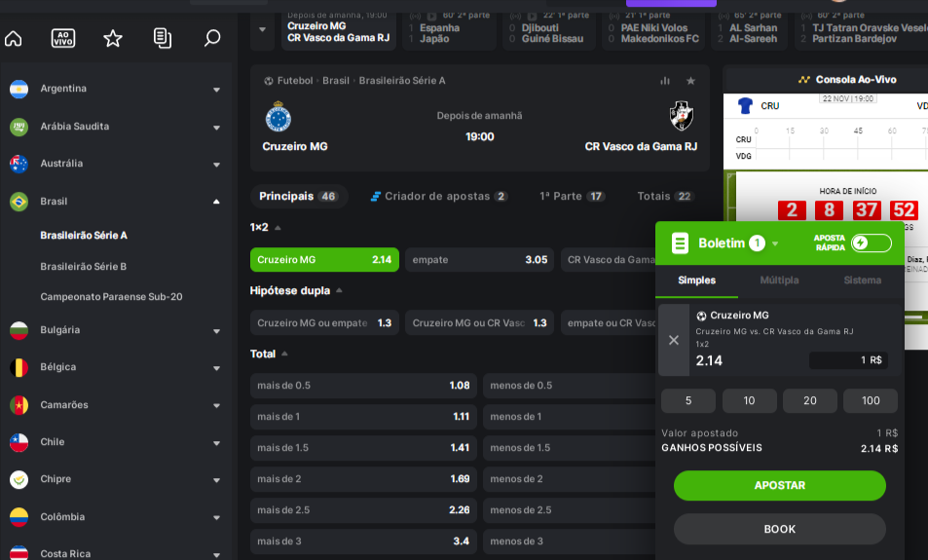Open Brasileirão Série B league
928x560 pixels.
[84, 267]
